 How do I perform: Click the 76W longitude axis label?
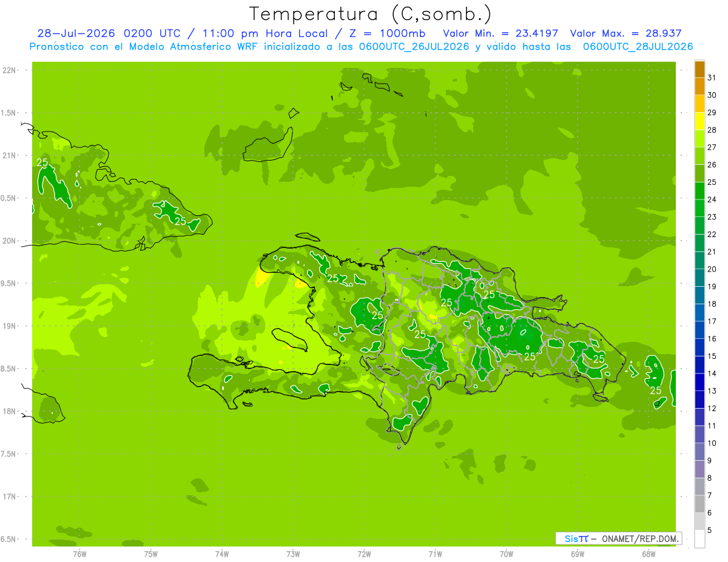click(x=79, y=554)
